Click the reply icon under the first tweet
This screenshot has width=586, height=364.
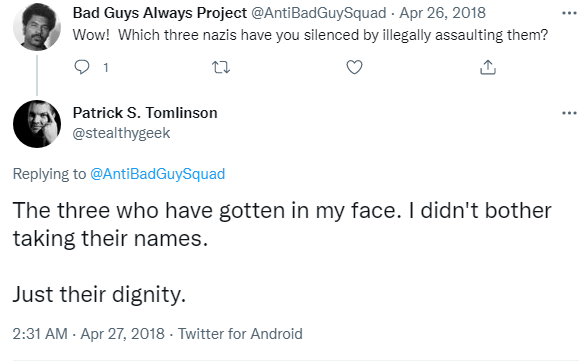click(82, 67)
